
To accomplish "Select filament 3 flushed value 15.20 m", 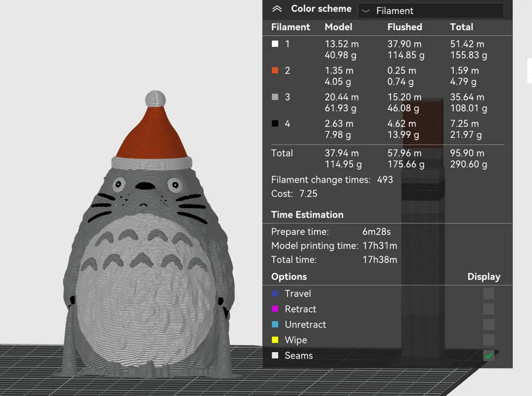I will point(404,97).
